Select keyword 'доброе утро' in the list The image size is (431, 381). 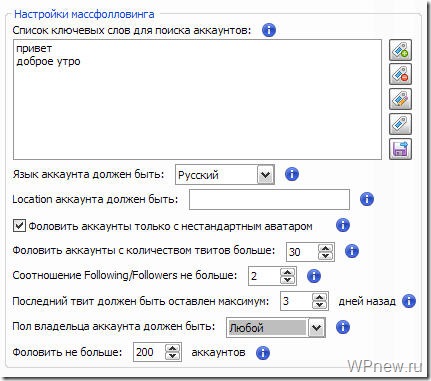point(48,62)
